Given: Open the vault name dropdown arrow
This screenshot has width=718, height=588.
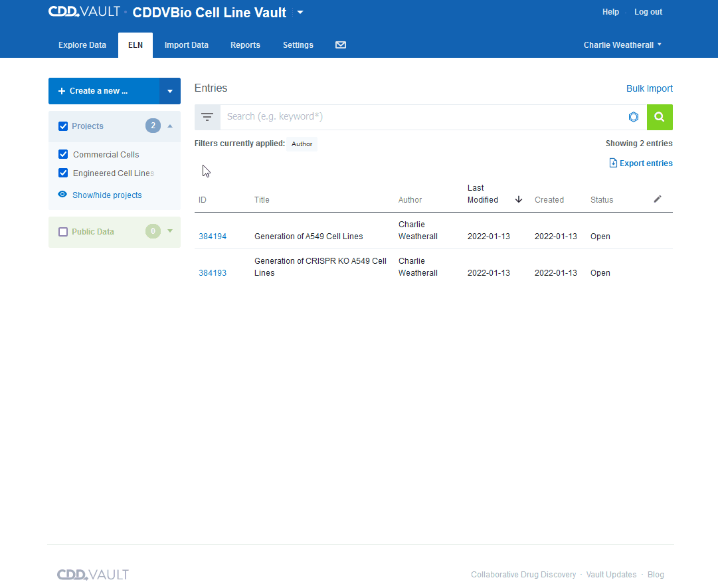Looking at the screenshot, I should click(x=300, y=13).
